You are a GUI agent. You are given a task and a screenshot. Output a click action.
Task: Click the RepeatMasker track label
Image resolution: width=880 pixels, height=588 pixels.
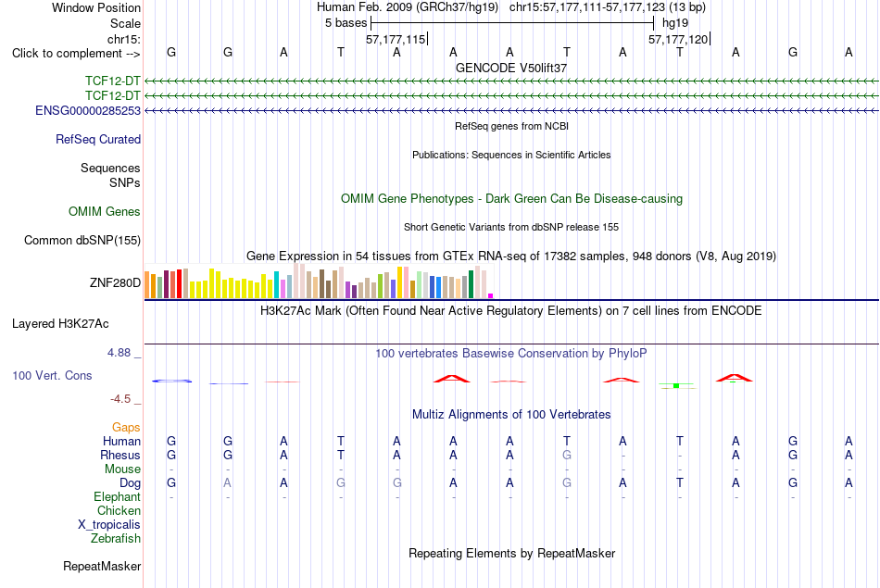[x=102, y=566]
